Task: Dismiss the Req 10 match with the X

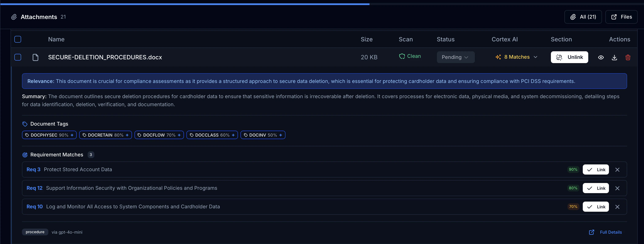Action: click(617, 207)
